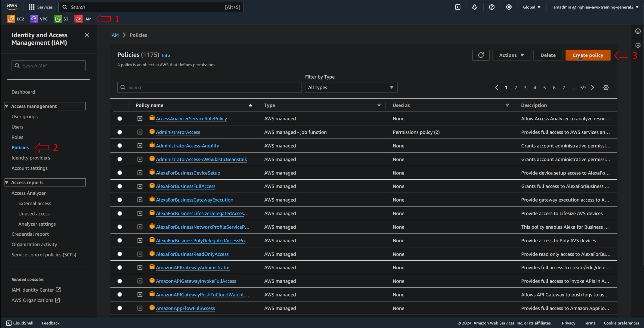Open the Info link next to Policies

click(166, 55)
